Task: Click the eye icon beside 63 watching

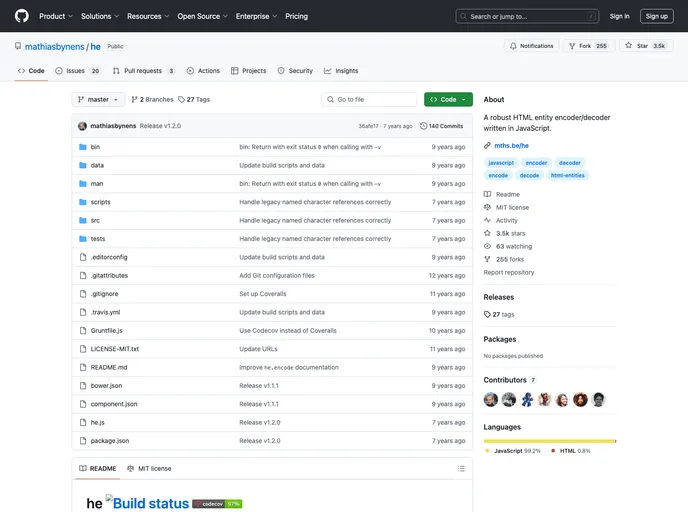Action: click(x=487, y=246)
